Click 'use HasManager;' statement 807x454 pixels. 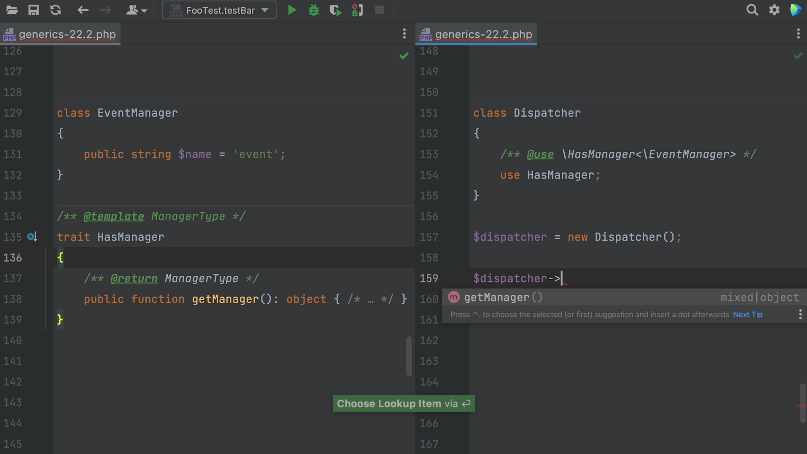[x=550, y=175]
